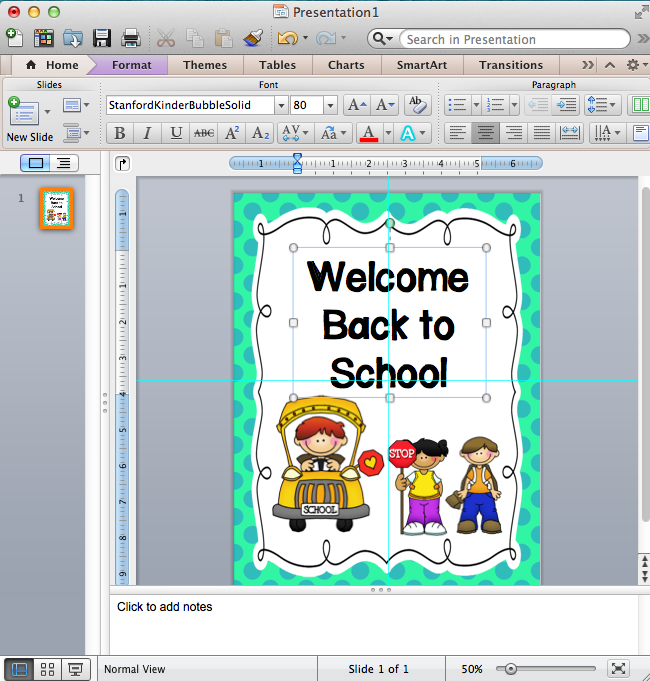This screenshot has height=681, width=650.
Task: Switch to Normal view button
Action: (19, 669)
